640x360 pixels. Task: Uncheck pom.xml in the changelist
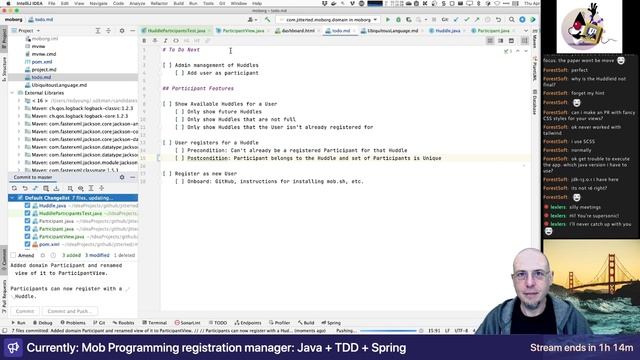pos(27,244)
